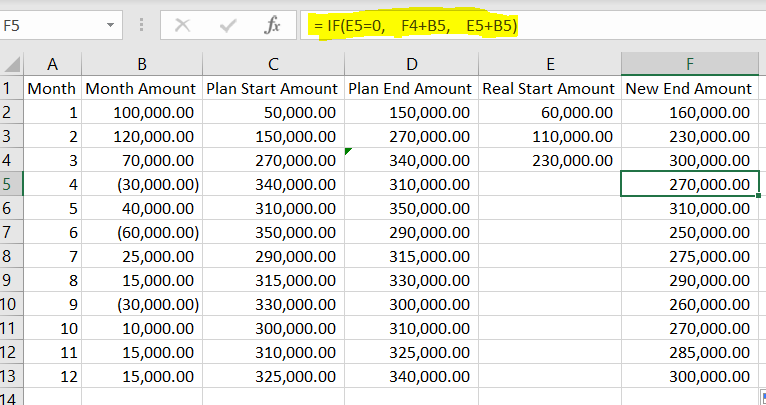Select cell containing 100,000.00
The width and height of the screenshot is (766, 405).
pyautogui.click(x=142, y=112)
